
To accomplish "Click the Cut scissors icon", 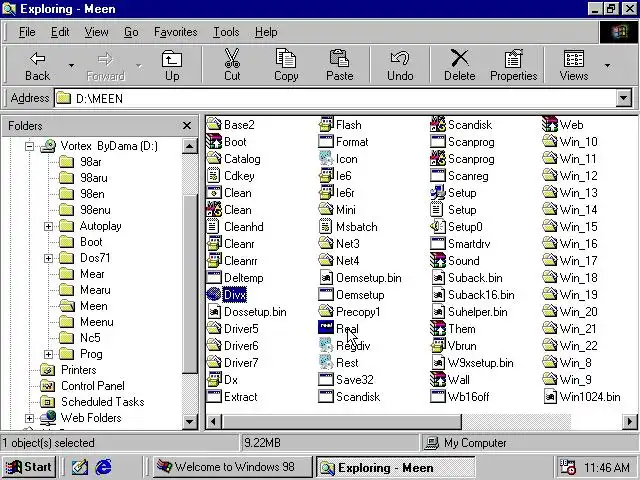I will (232, 58).
